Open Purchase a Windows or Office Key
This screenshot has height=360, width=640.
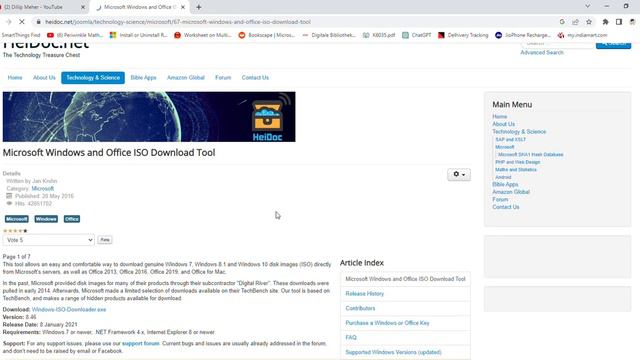(387, 323)
